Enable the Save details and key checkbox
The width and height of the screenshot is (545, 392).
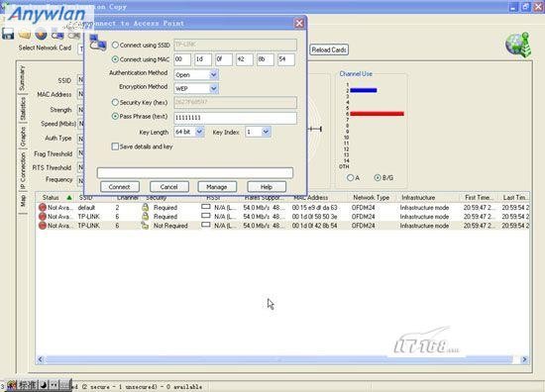[x=115, y=147]
